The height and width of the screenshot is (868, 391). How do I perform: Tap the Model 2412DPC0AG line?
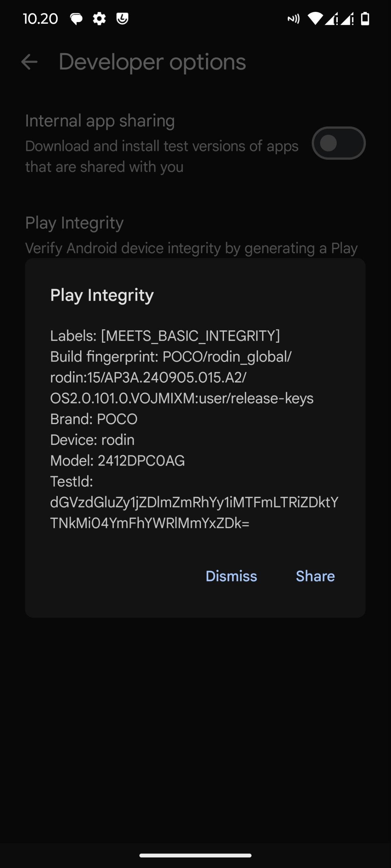tap(117, 461)
